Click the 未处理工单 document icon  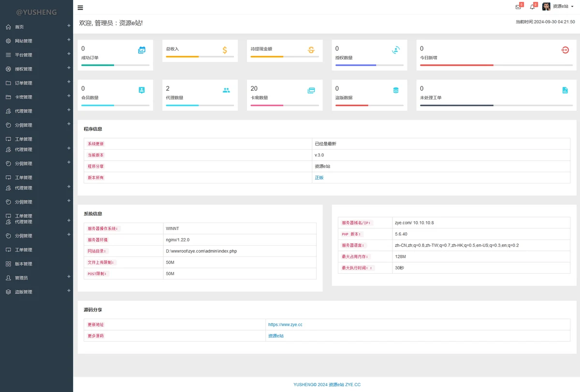(565, 90)
